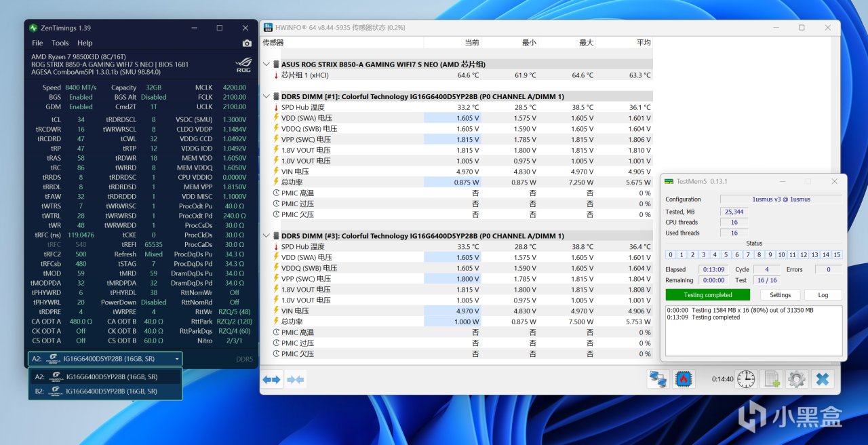Click the expand-columns blue arrows icon in HWiNFO

click(x=271, y=380)
